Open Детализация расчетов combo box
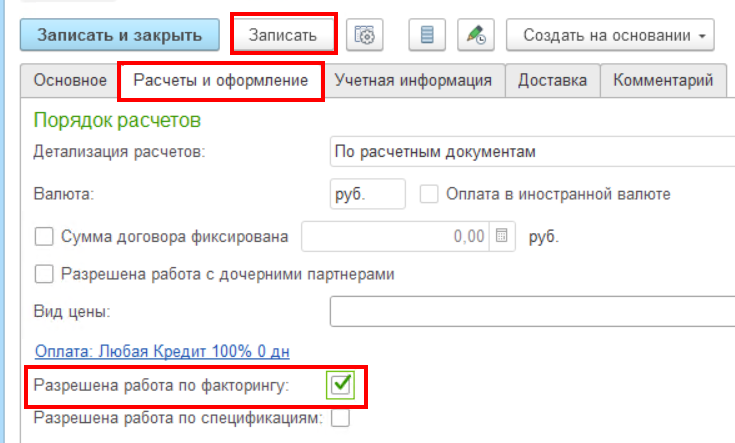The width and height of the screenshot is (735, 443). click(x=532, y=151)
